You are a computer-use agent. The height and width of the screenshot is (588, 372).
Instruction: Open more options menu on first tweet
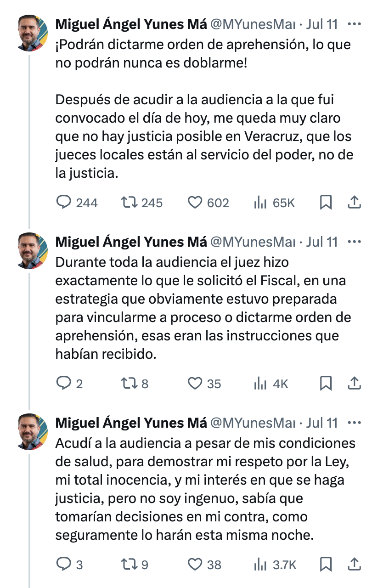pyautogui.click(x=354, y=24)
